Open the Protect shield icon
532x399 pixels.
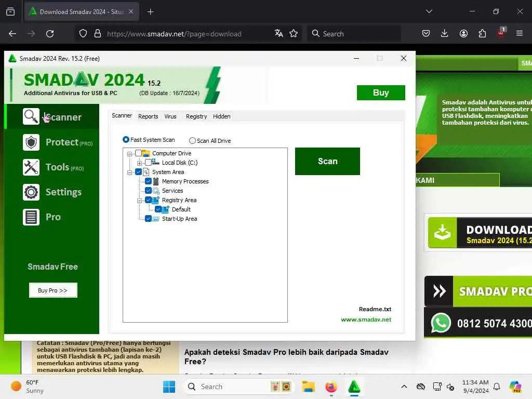pyautogui.click(x=31, y=142)
